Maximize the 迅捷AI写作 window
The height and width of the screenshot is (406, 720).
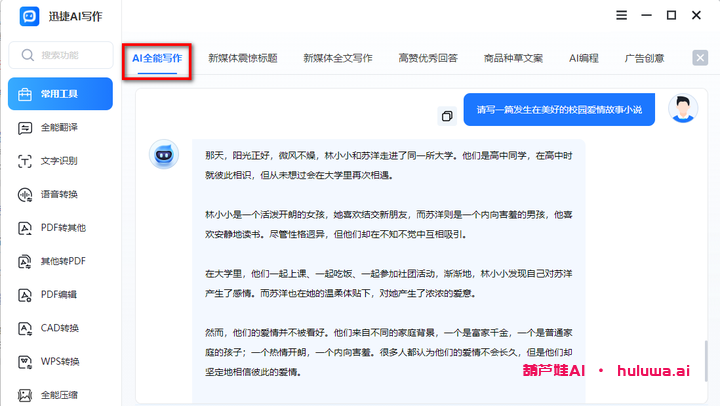[671, 16]
